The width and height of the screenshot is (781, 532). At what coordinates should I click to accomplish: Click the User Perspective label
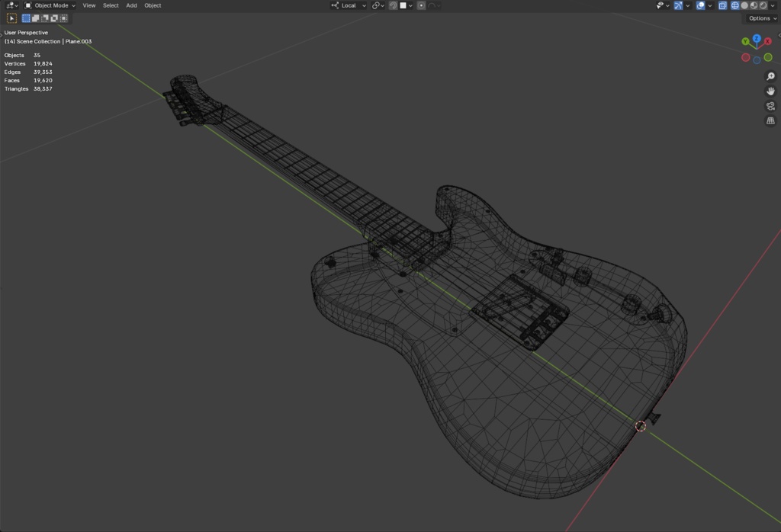[x=26, y=33]
